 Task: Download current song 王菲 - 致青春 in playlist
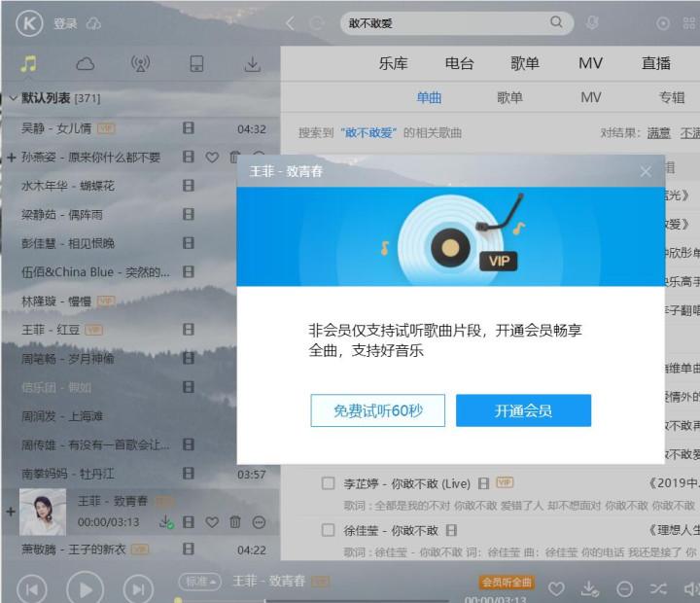click(166, 521)
